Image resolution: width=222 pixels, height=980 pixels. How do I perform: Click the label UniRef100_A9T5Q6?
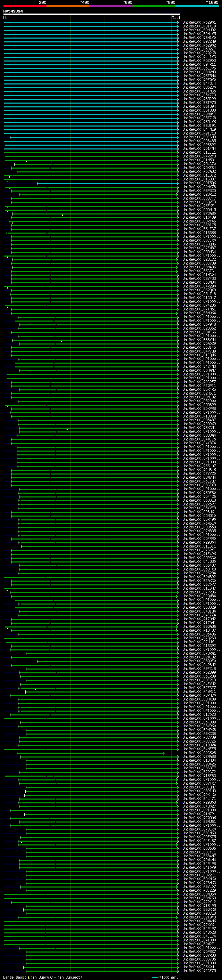(199, 183)
